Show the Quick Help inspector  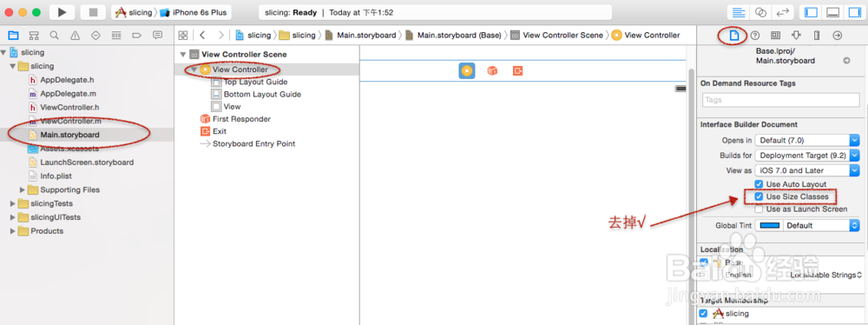[x=755, y=35]
